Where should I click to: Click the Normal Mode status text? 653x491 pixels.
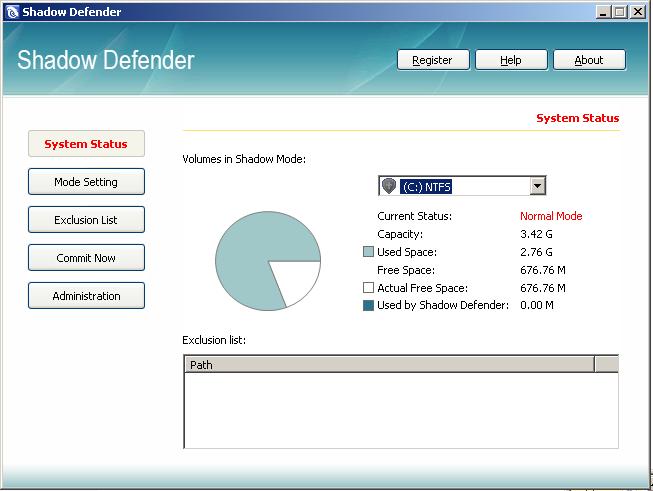551,216
